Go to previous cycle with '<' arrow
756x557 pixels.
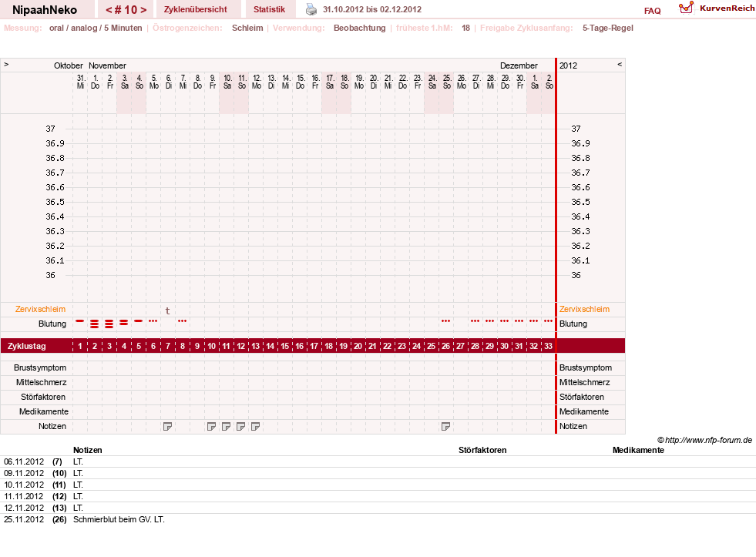pyautogui.click(x=109, y=10)
